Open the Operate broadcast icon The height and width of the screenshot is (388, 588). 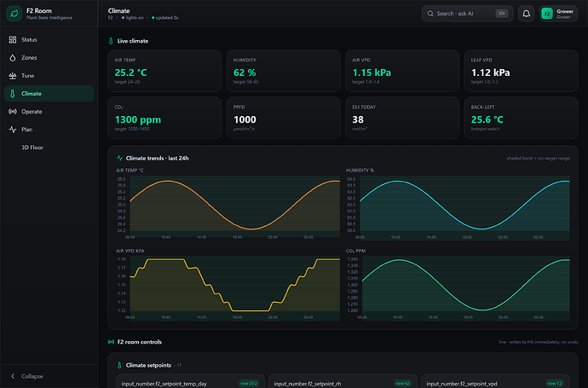click(13, 112)
